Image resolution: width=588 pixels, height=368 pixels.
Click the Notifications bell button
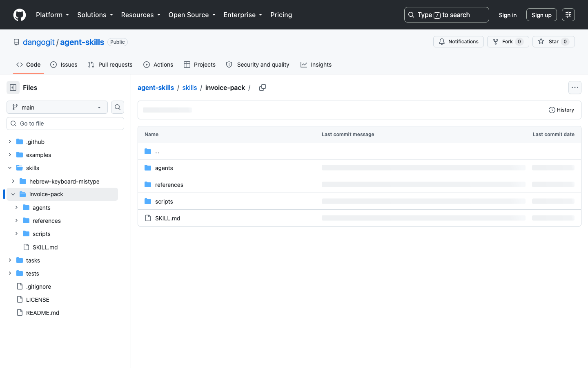coord(459,42)
